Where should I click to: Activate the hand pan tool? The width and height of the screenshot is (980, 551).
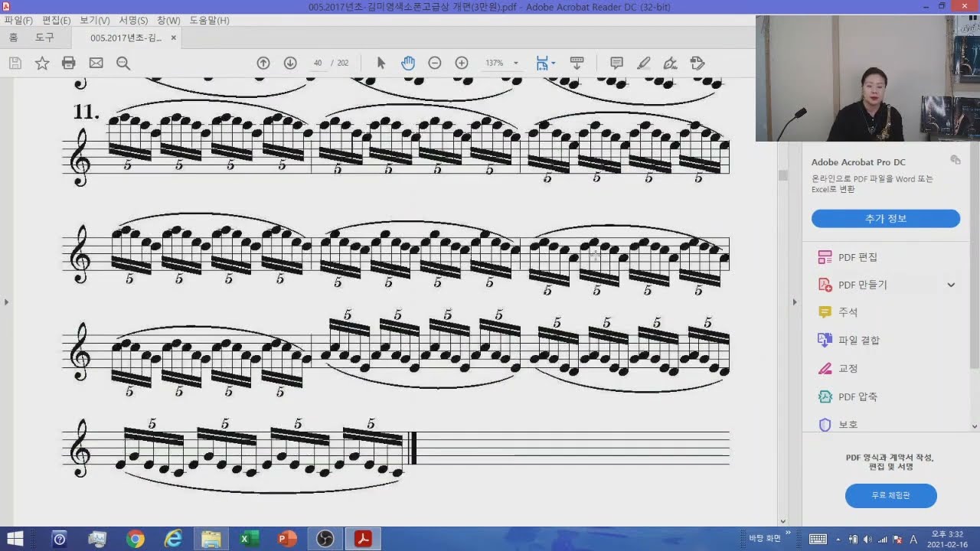[408, 63]
